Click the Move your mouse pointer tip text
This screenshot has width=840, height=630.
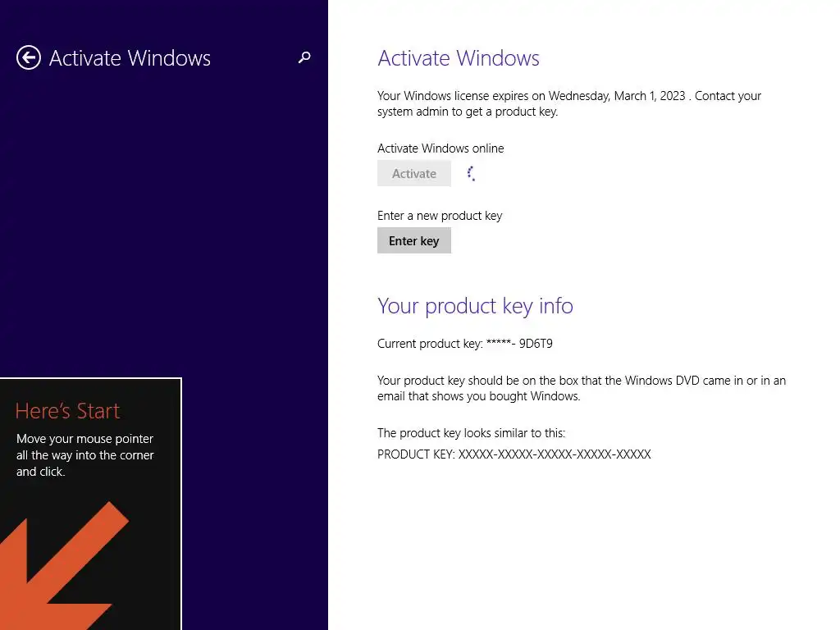click(85, 454)
